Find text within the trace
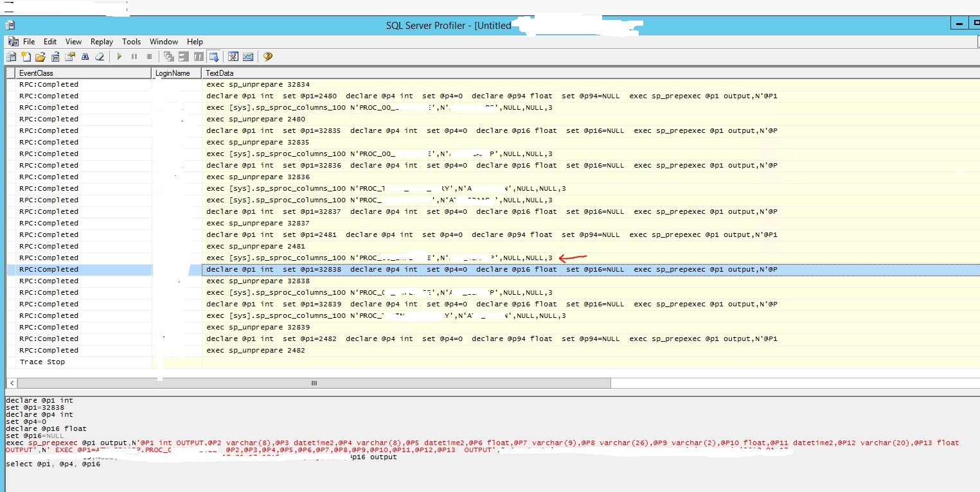Viewport: 980px width, 492px height. tap(85, 57)
